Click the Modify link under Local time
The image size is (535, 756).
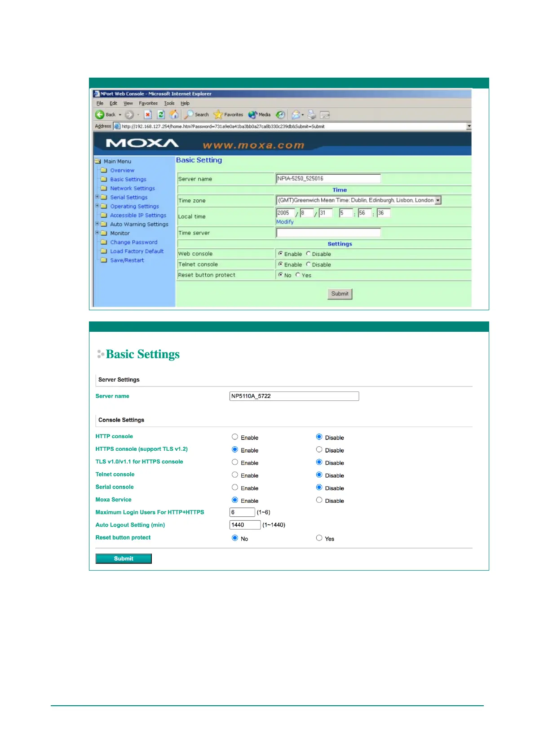[x=285, y=222]
